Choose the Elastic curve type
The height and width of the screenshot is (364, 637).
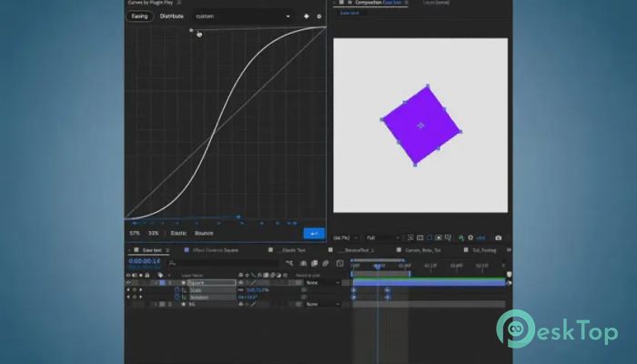178,233
